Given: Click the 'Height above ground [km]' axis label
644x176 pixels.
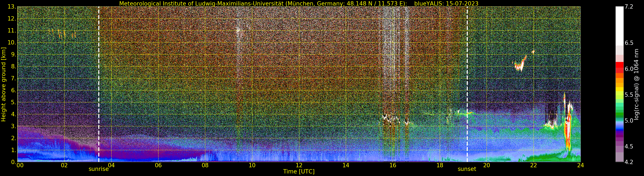Looking at the screenshot, I should (3, 84).
